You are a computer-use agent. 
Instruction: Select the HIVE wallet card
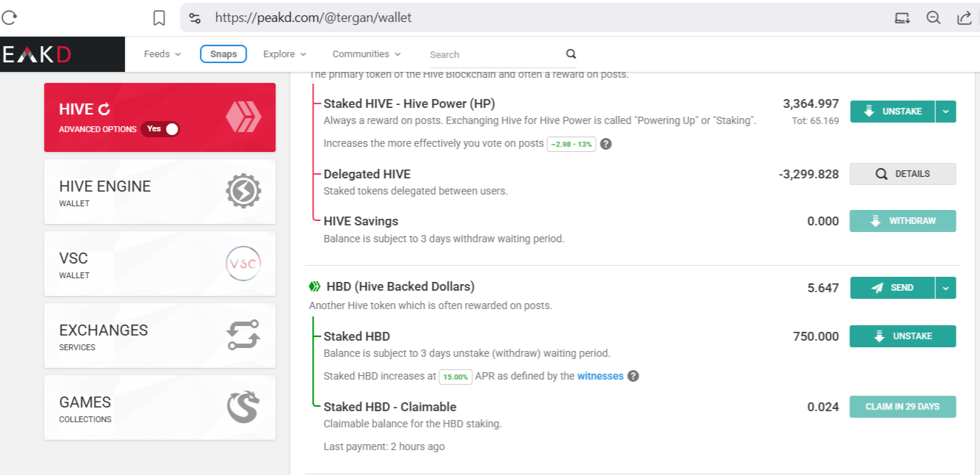point(160,117)
